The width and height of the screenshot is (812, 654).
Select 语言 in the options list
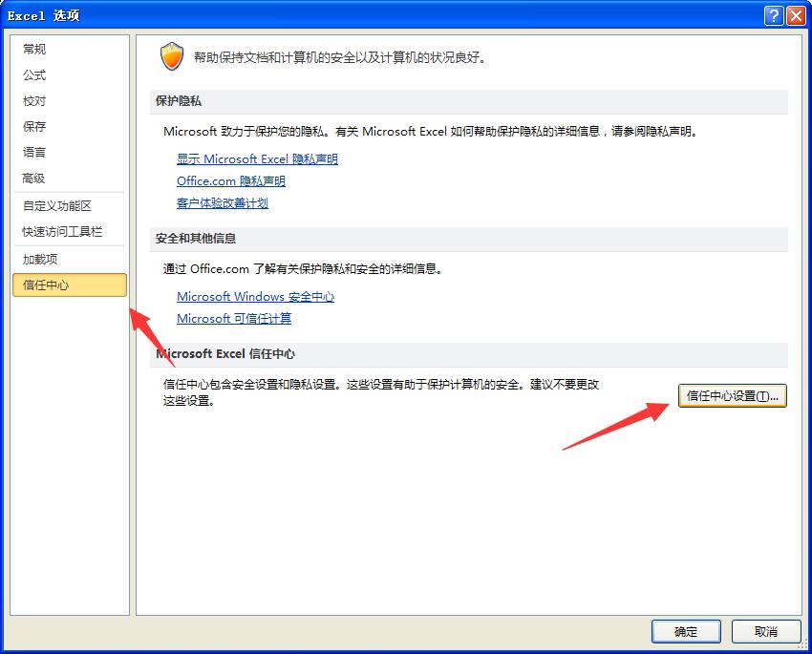click(34, 152)
